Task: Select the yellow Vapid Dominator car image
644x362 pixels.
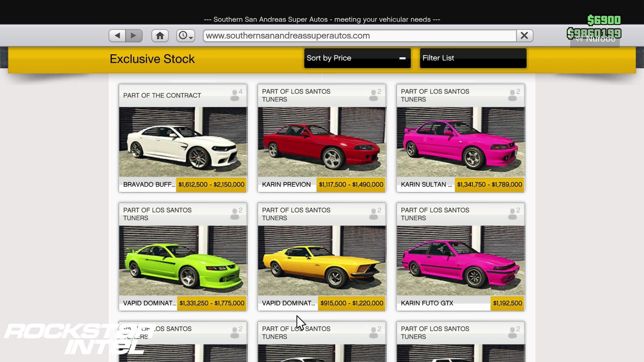Action: (x=322, y=260)
